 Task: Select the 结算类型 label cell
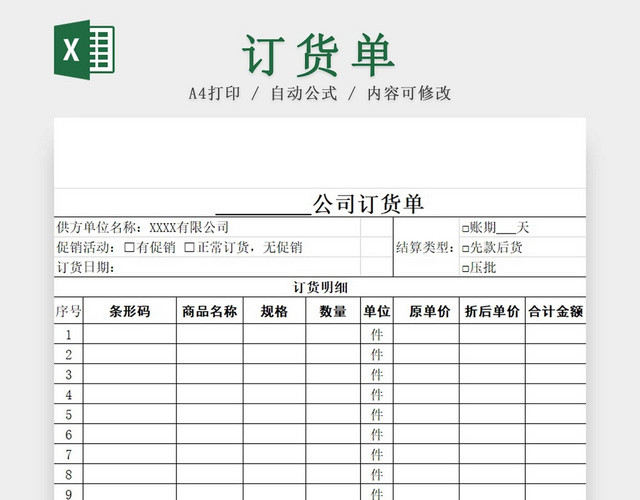426,247
